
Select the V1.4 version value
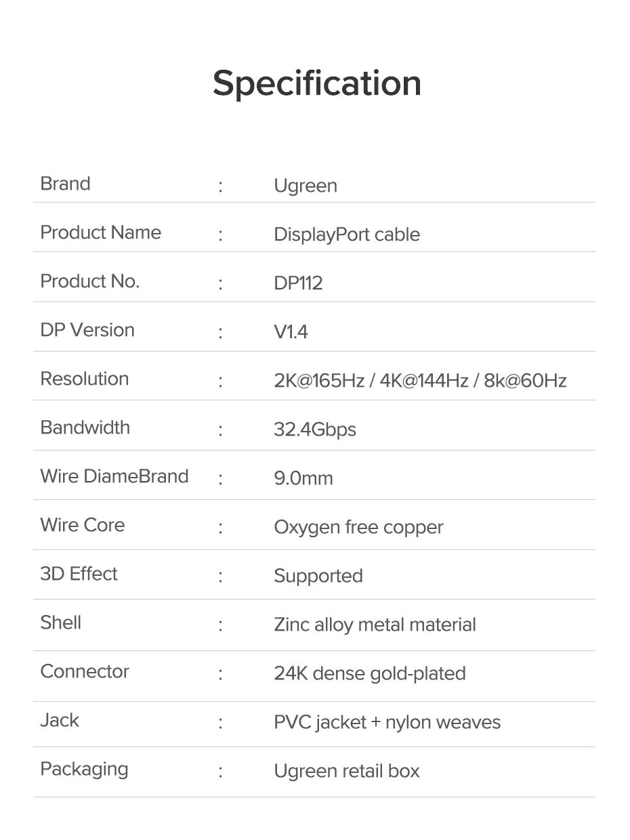(291, 332)
